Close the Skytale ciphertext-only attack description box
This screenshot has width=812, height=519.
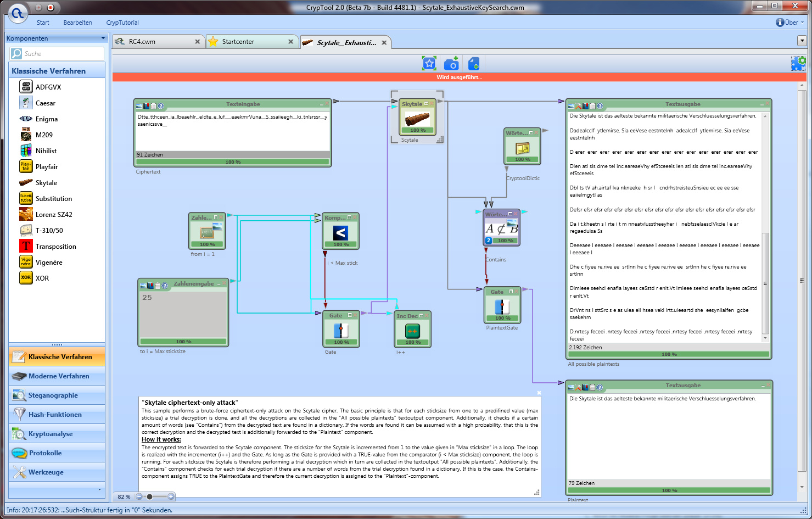539,393
